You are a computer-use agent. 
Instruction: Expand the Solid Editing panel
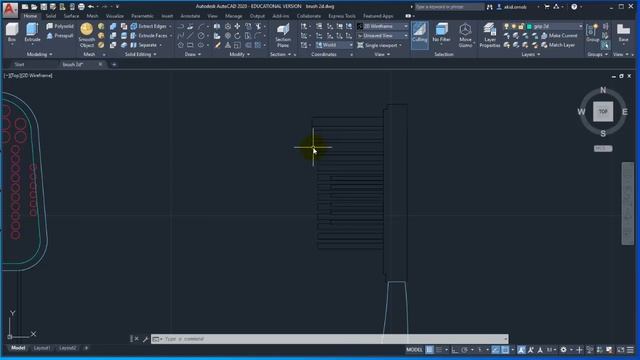point(140,54)
